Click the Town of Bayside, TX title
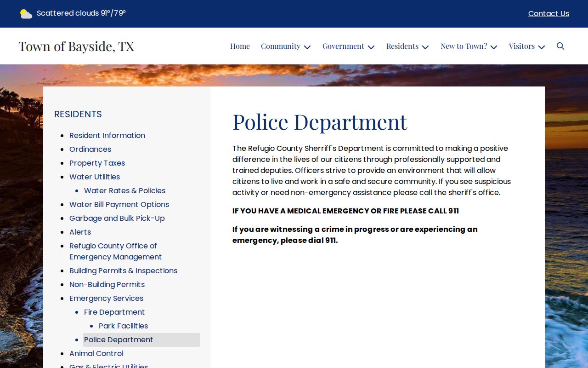This screenshot has width=588, height=368. pos(76,46)
